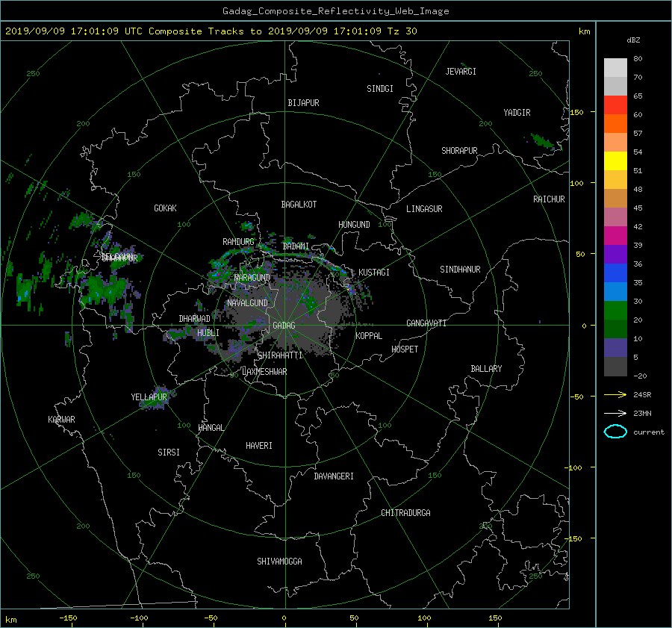Select the SINDGI city label
Image resolution: width=672 pixels, height=628 pixels.
point(380,89)
